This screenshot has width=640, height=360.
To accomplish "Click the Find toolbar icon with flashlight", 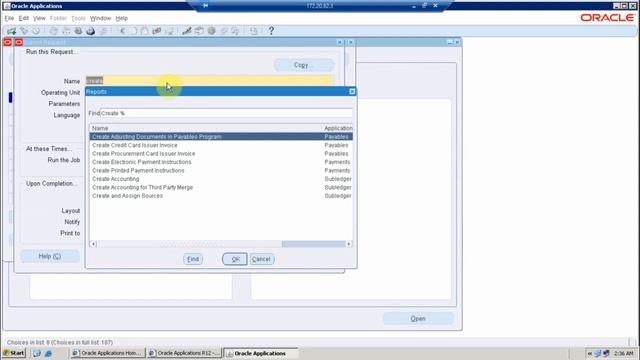I will coord(24,31).
